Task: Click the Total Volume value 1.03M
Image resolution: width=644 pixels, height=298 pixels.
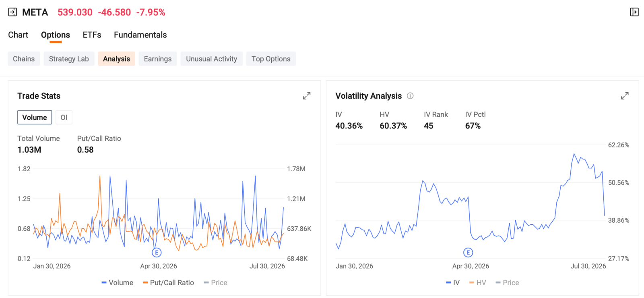Action: tap(29, 150)
